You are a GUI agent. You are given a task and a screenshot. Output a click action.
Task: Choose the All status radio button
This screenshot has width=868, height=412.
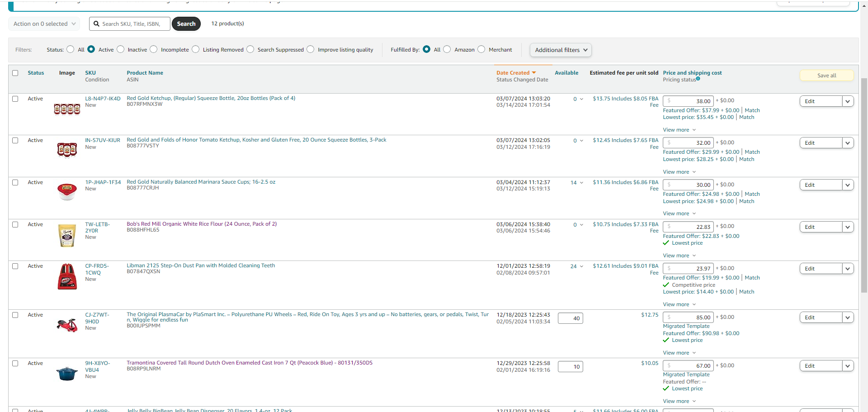pos(70,49)
